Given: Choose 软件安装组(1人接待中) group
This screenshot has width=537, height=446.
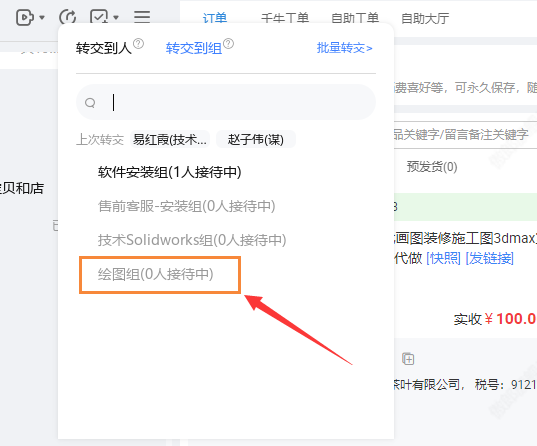Looking at the screenshot, I should pyautogui.click(x=170, y=172).
